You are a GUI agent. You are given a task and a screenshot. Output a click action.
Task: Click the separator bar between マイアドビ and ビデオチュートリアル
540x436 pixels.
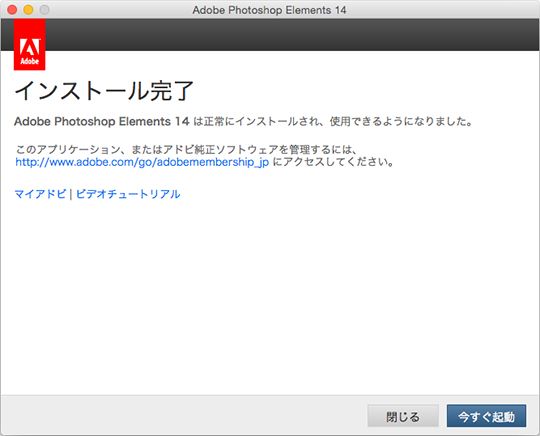tap(71, 194)
